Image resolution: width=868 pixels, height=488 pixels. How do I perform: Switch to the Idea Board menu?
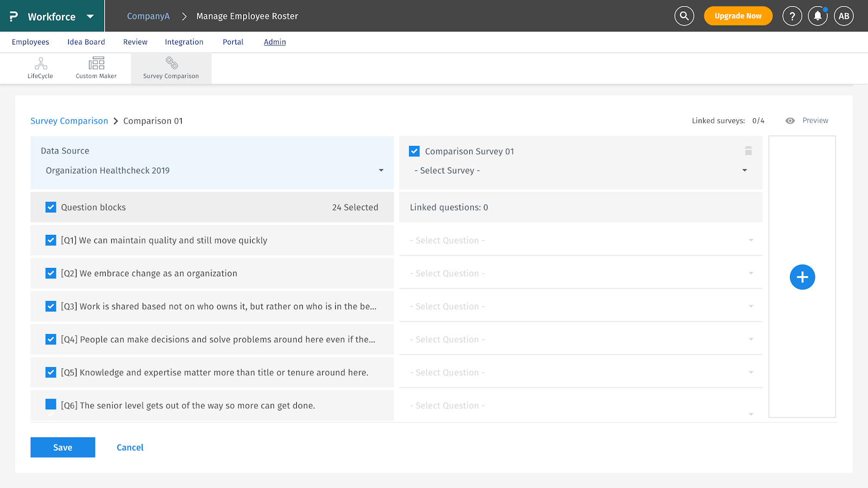pos(86,42)
